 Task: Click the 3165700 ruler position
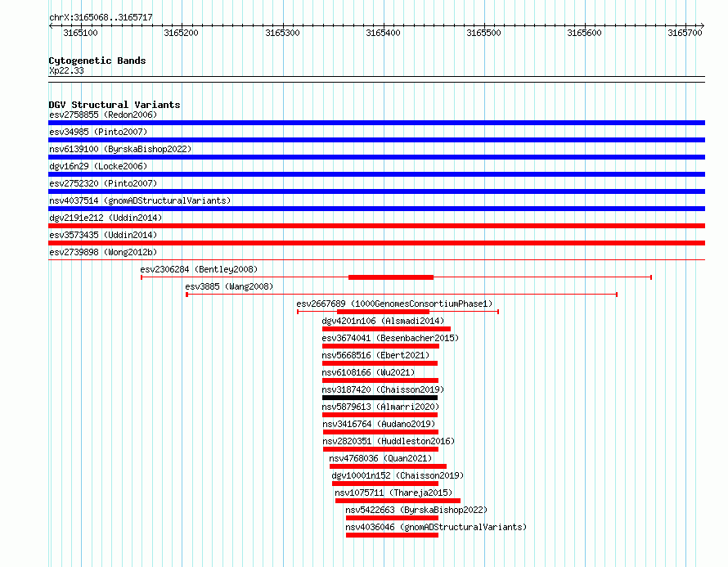pos(685,33)
